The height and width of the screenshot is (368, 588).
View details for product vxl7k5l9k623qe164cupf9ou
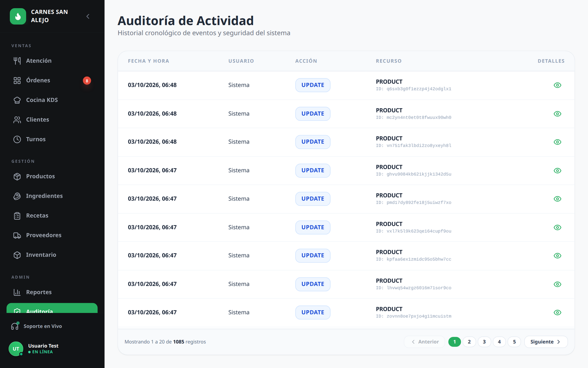coord(557,227)
